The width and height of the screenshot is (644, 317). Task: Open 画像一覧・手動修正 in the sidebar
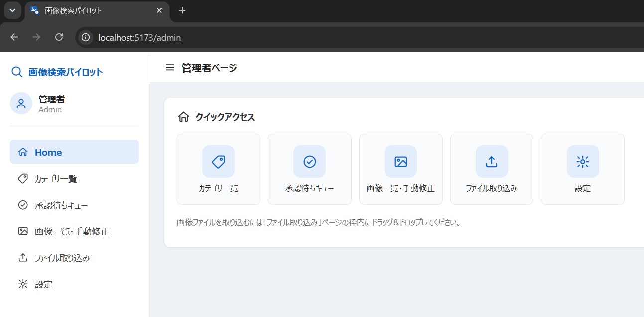tap(74, 231)
